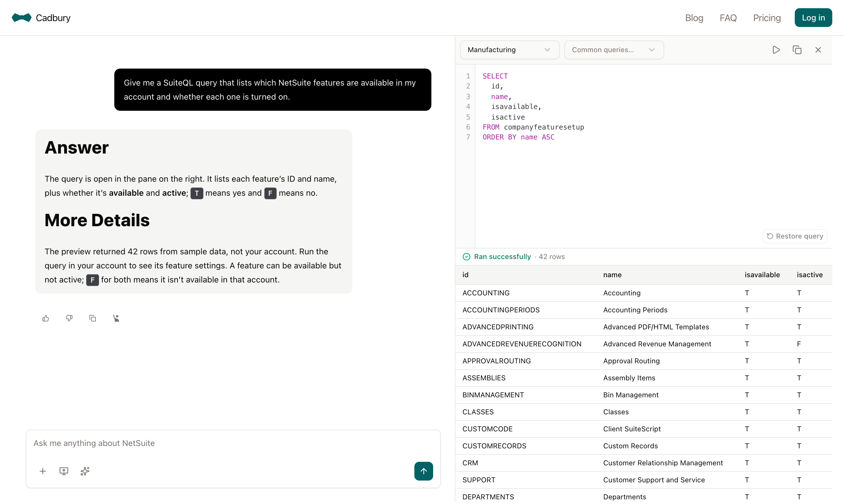This screenshot has width=844, height=504.
Task: Open the Manufacturing dropdown
Action: pyautogui.click(x=509, y=50)
